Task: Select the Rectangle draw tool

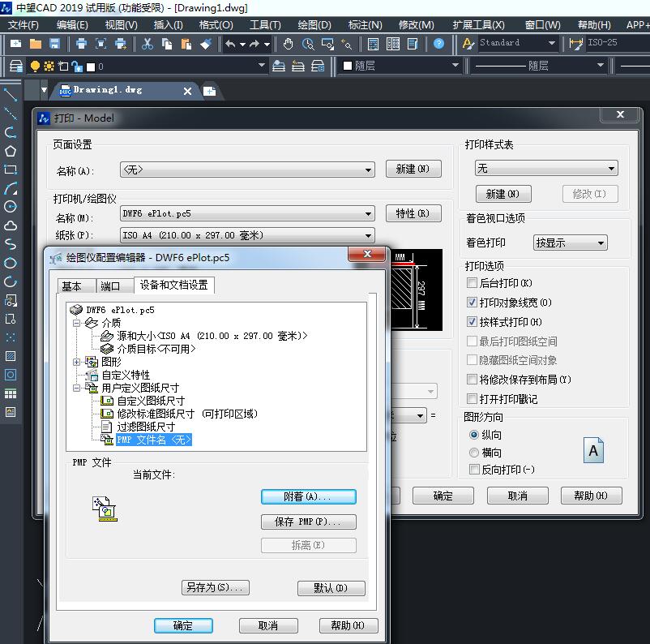Action: coord(11,170)
